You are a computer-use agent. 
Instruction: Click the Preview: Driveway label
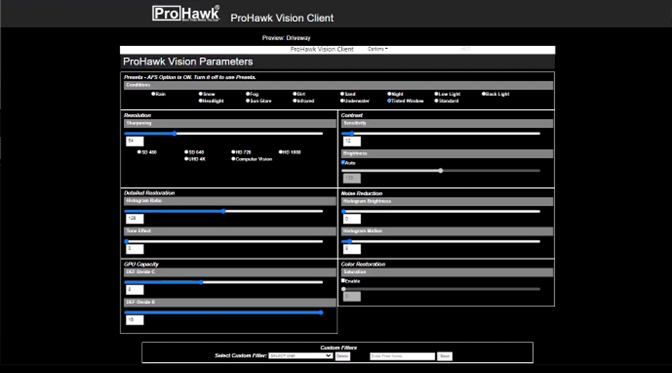pyautogui.click(x=286, y=38)
